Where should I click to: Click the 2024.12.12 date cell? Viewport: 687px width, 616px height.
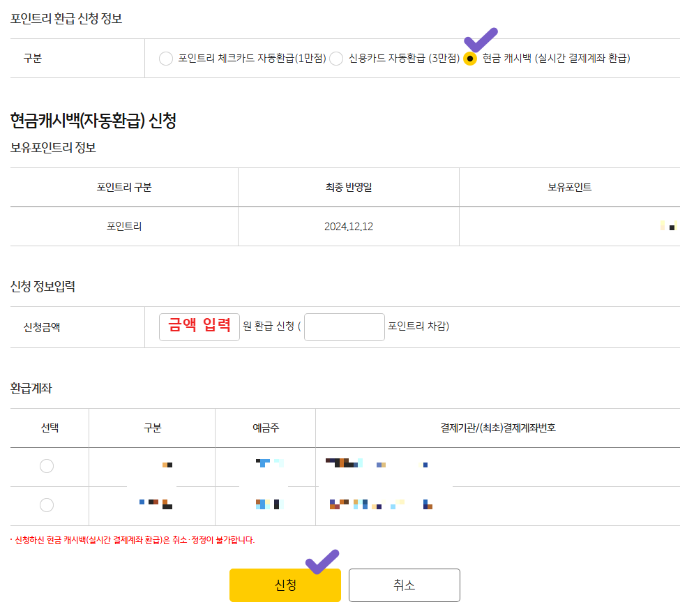coord(348,226)
